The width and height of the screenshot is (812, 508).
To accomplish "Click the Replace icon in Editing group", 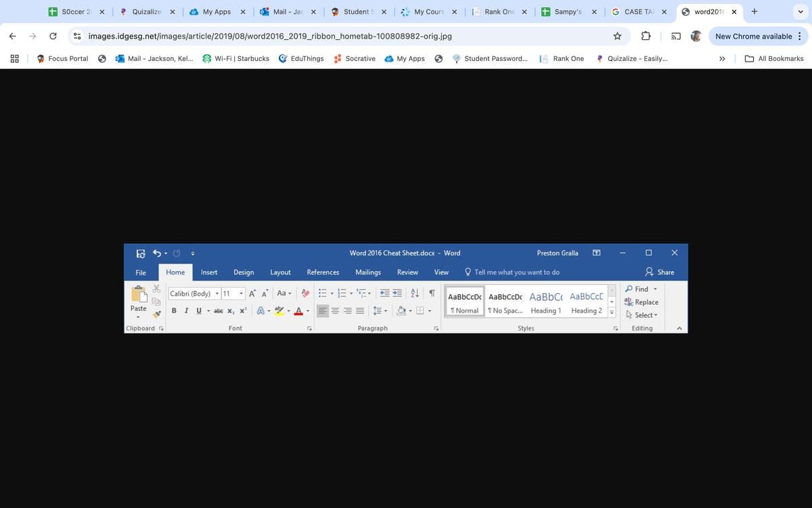I will pos(629,302).
